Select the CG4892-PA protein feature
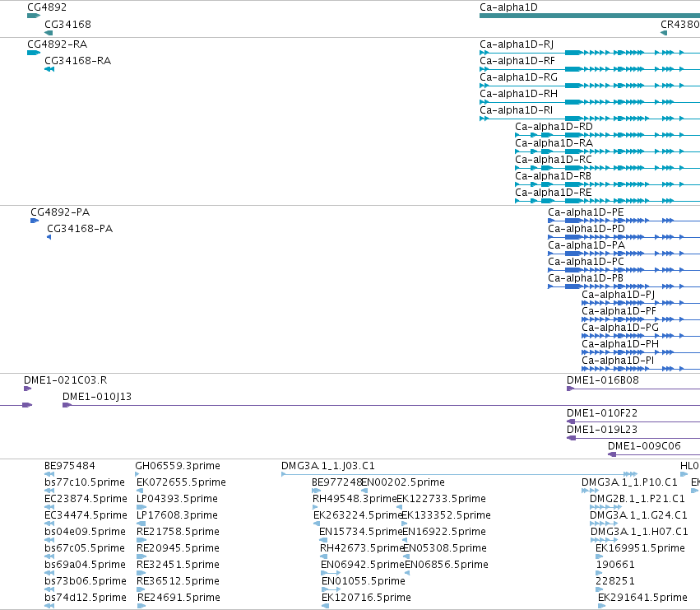This screenshot has height=610, width=700. click(35, 221)
